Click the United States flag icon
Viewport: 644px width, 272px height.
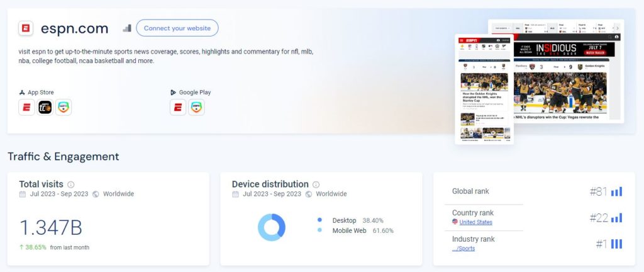tap(455, 222)
